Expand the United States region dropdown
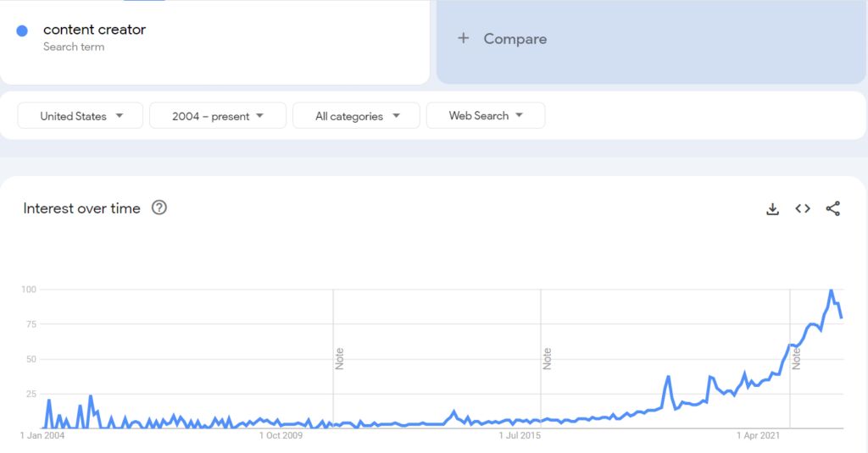Viewport: 868px width, 453px height. click(x=81, y=116)
